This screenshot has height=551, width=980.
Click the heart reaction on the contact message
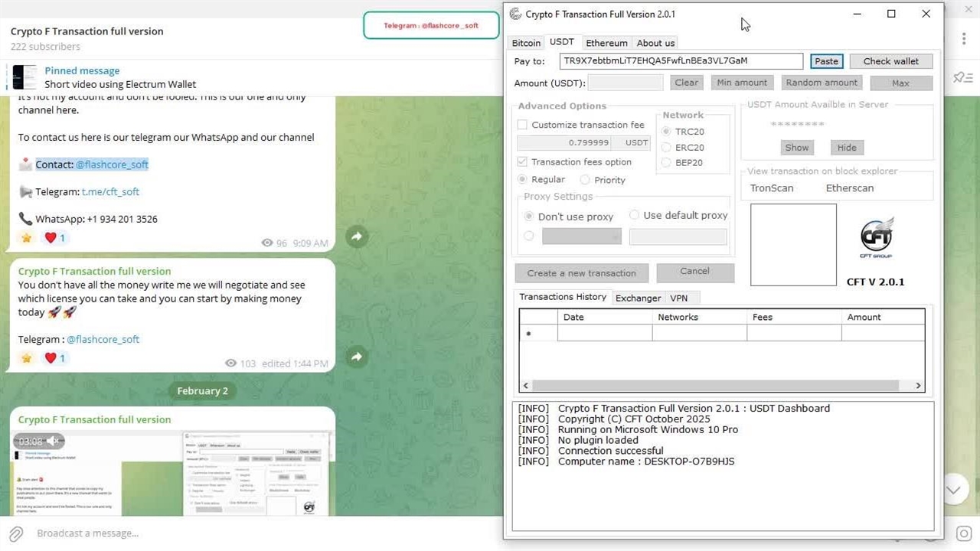(51, 238)
